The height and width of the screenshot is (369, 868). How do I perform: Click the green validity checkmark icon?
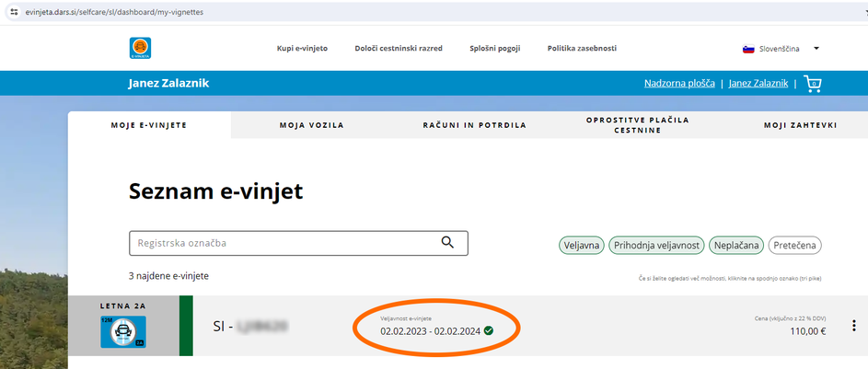488,330
